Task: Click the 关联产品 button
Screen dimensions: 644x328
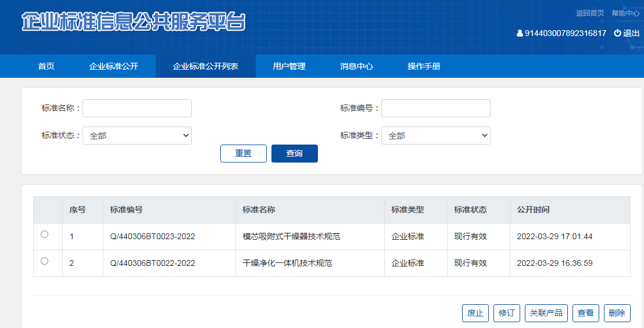Action: point(546,313)
